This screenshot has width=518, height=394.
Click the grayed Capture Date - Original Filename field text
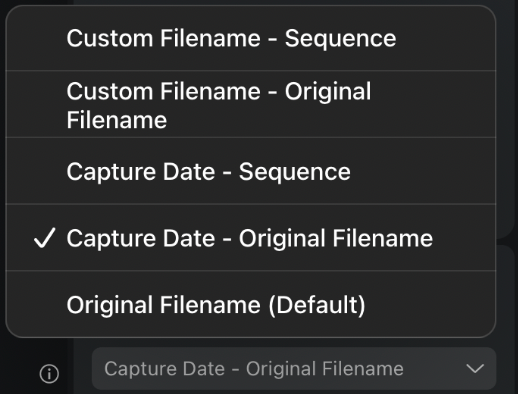(x=254, y=369)
